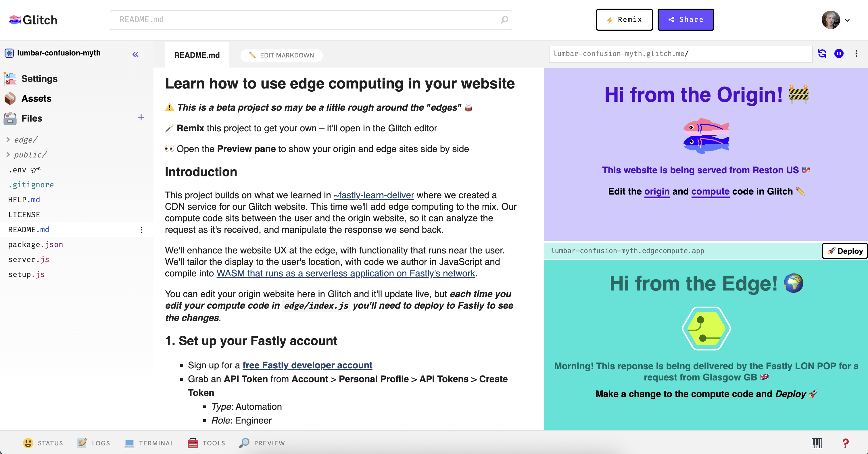Open the ~fastly-learn-deliver link
Viewport: 868px width, 454px height.
coord(374,195)
